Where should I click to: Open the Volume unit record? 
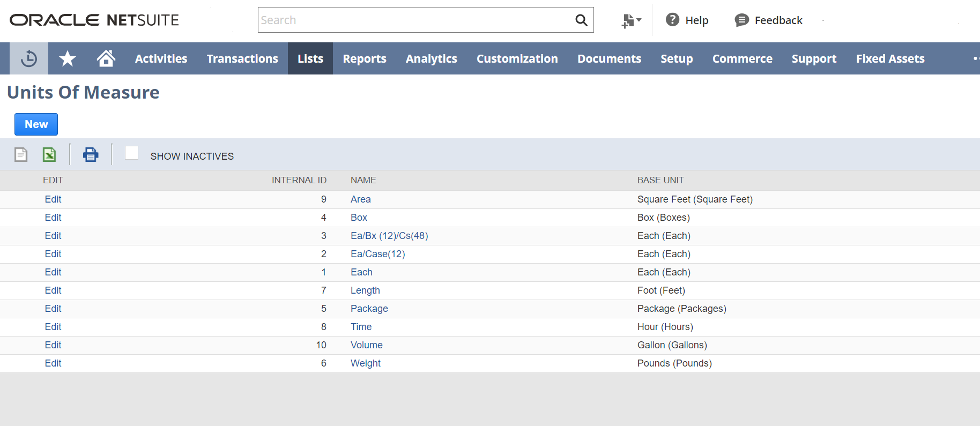point(366,345)
